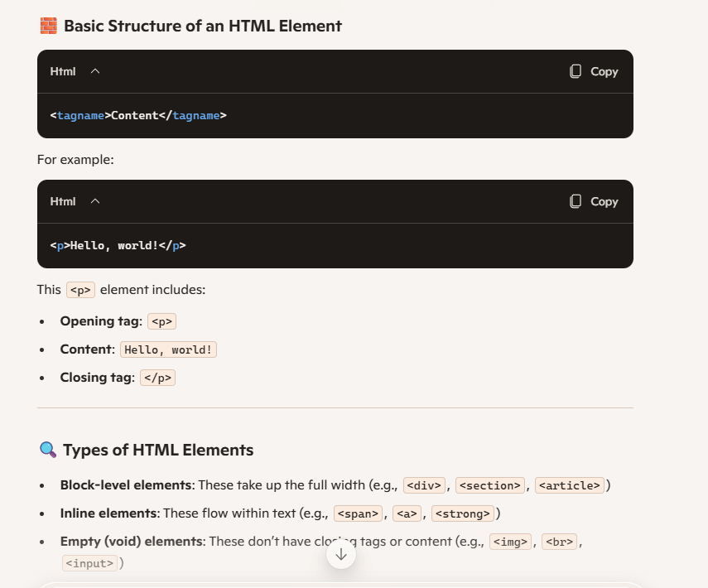Click the inline <article> code tag
708x588 pixels.
[x=570, y=485]
